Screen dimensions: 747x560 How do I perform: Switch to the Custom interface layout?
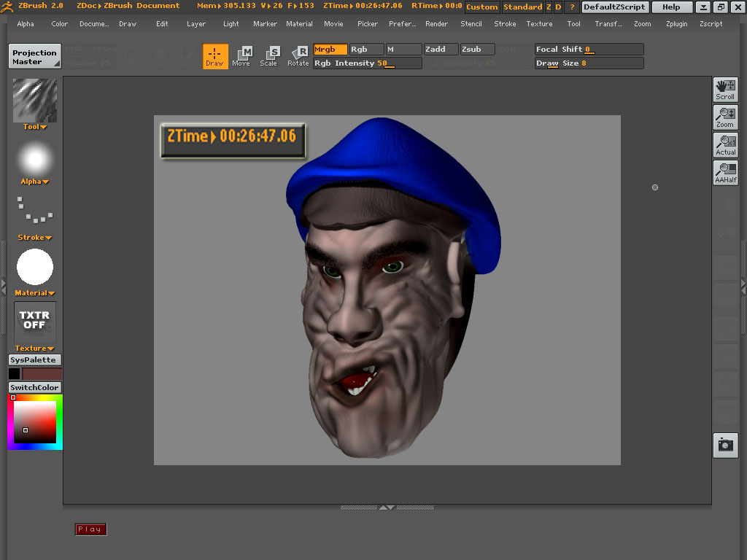click(x=482, y=7)
